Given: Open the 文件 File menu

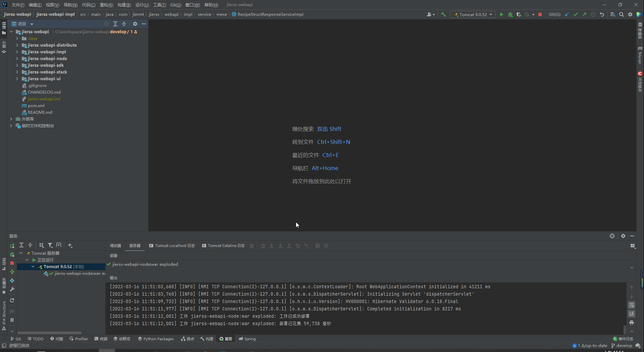Looking at the screenshot, I should click(18, 5).
